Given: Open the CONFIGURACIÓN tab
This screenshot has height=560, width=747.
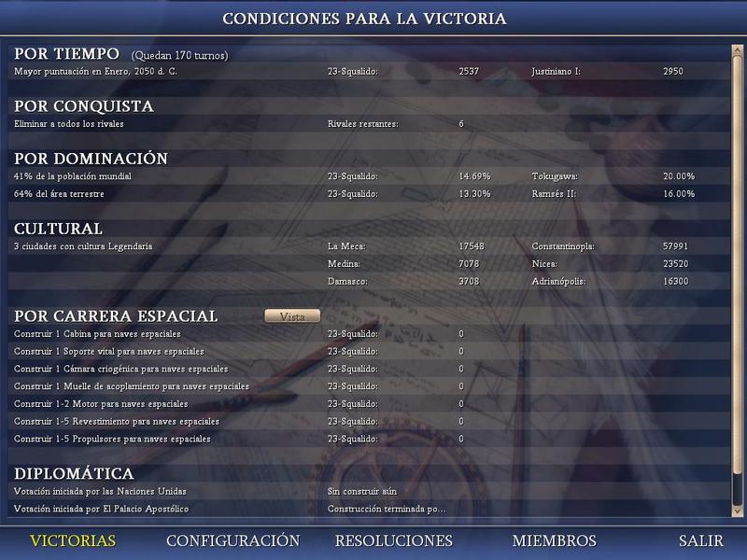Looking at the screenshot, I should 233,541.
